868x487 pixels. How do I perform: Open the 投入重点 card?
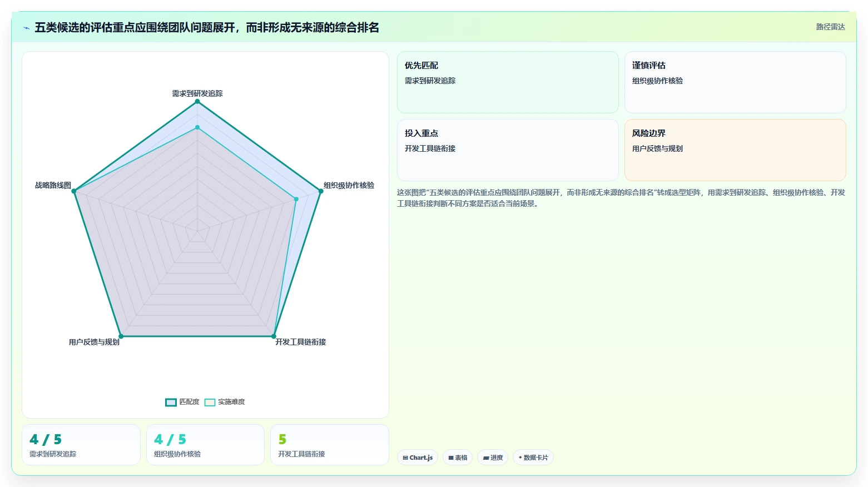pyautogui.click(x=508, y=150)
